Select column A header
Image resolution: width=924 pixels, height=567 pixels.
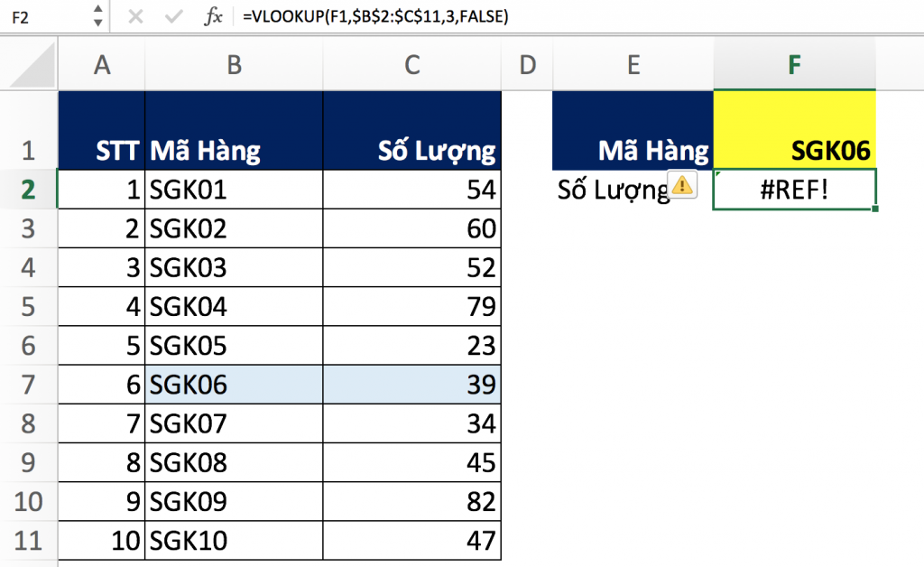102,65
